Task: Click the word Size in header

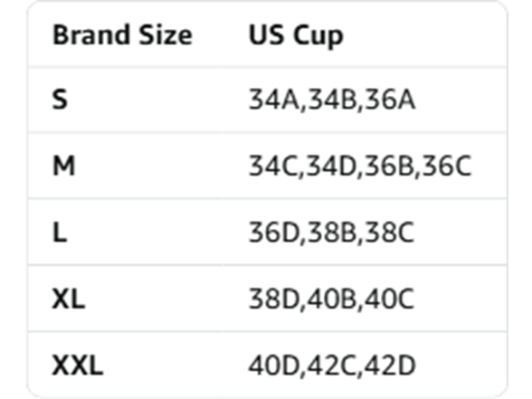Action: tap(166, 35)
